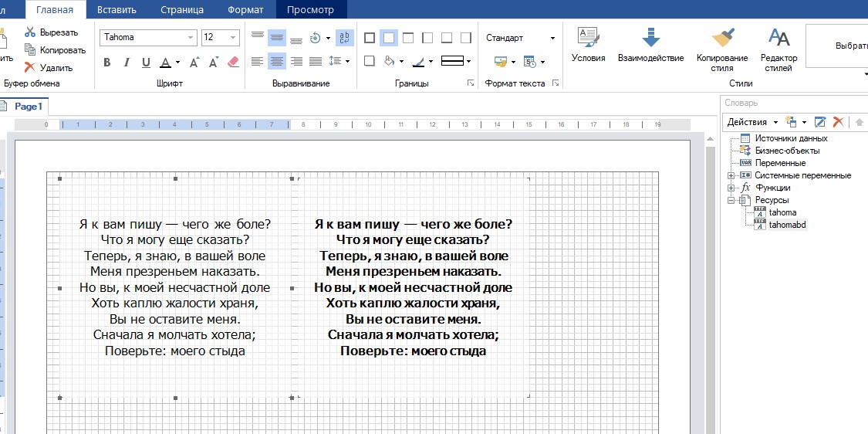Expand the Системные переменные node

click(x=731, y=176)
